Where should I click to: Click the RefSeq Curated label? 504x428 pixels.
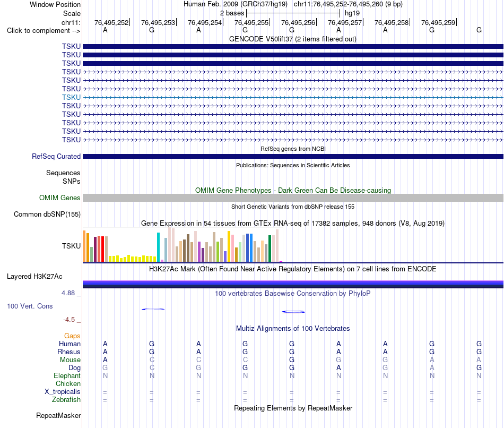pyautogui.click(x=56, y=157)
